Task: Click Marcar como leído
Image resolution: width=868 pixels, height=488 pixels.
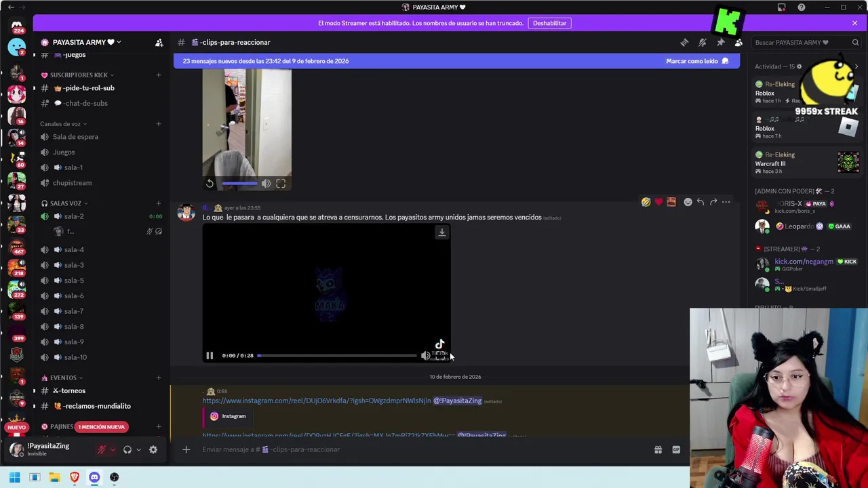Action: click(697, 61)
